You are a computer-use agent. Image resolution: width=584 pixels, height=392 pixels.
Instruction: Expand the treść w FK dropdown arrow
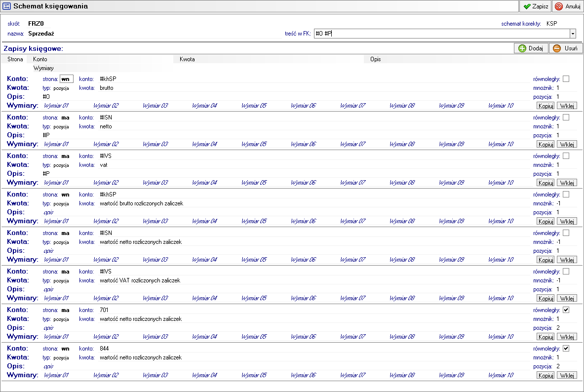(573, 34)
